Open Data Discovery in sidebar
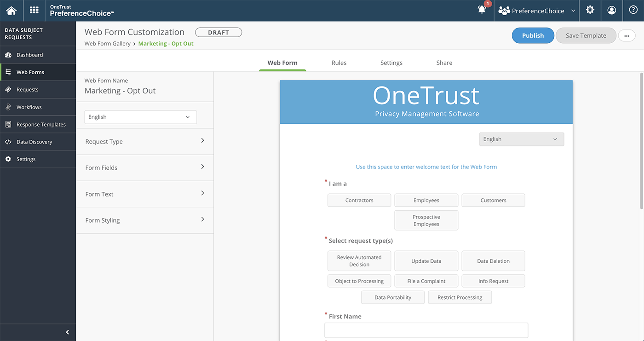644x341 pixels. pyautogui.click(x=38, y=142)
